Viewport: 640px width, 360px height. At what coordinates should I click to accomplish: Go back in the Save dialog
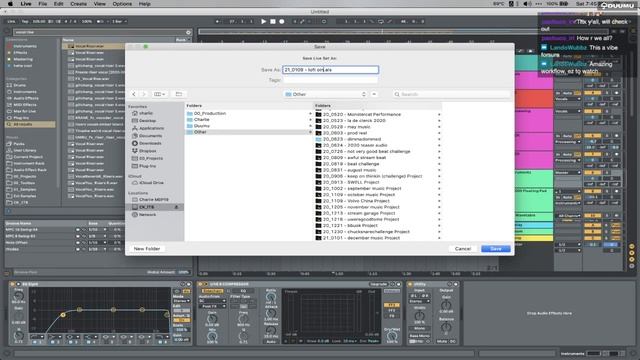(134, 94)
